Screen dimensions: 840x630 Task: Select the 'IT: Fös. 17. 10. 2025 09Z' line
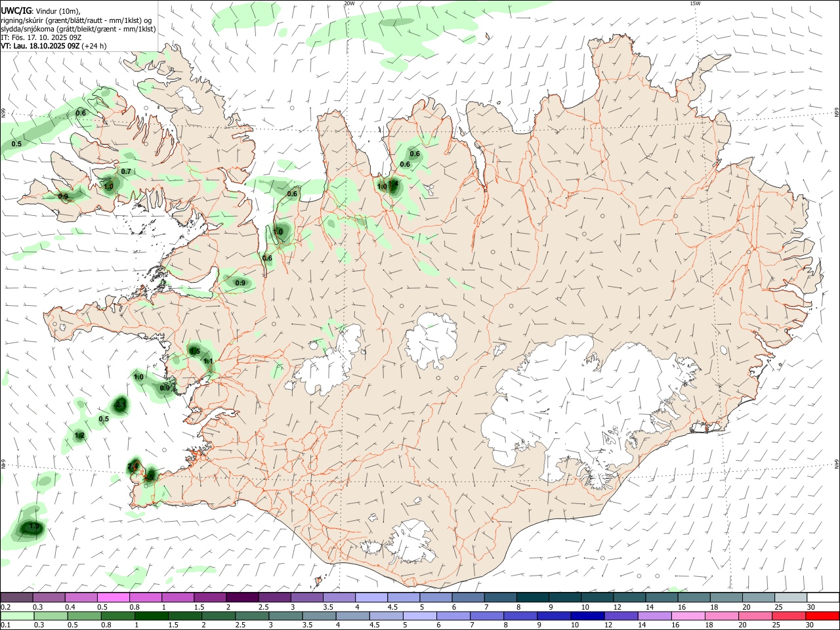(x=40, y=37)
